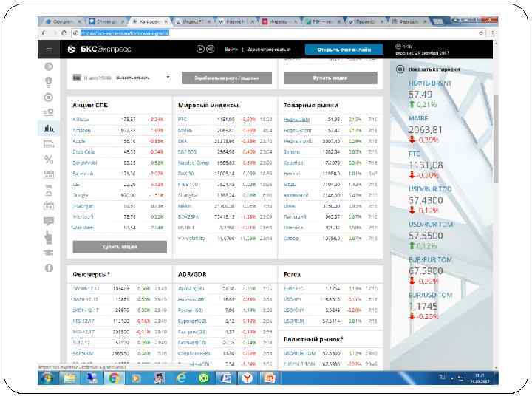Reload the page with refresh icon
Screen dimensions: 532x399
coord(64,33)
